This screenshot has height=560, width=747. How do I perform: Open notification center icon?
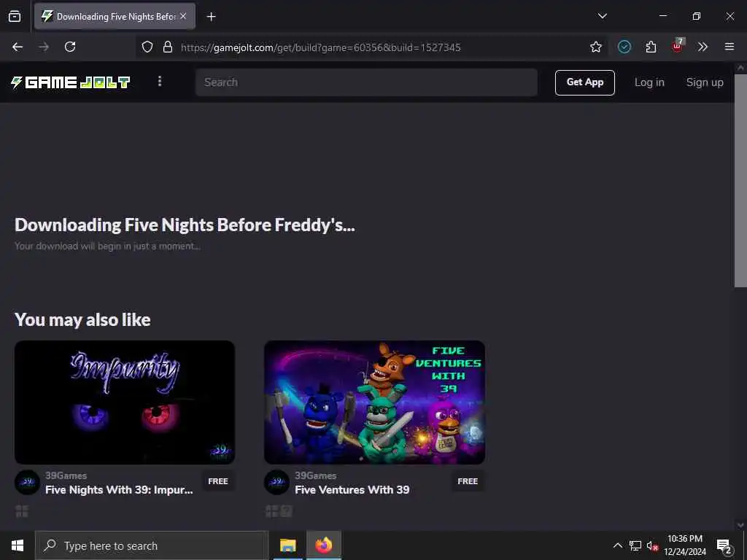click(x=724, y=545)
